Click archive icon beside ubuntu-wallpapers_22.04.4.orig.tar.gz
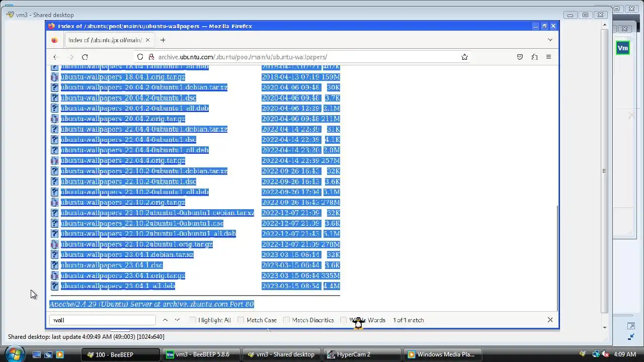 55,160
